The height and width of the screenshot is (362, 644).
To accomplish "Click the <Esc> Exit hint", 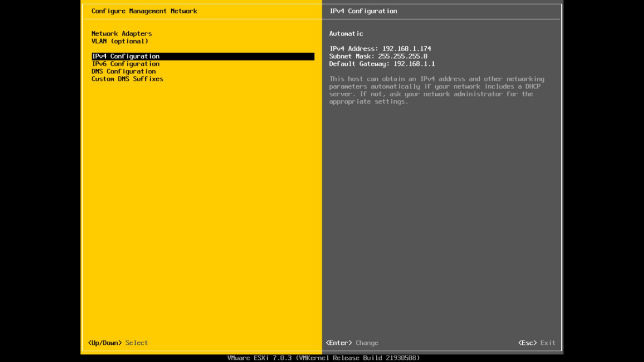I will [x=537, y=343].
